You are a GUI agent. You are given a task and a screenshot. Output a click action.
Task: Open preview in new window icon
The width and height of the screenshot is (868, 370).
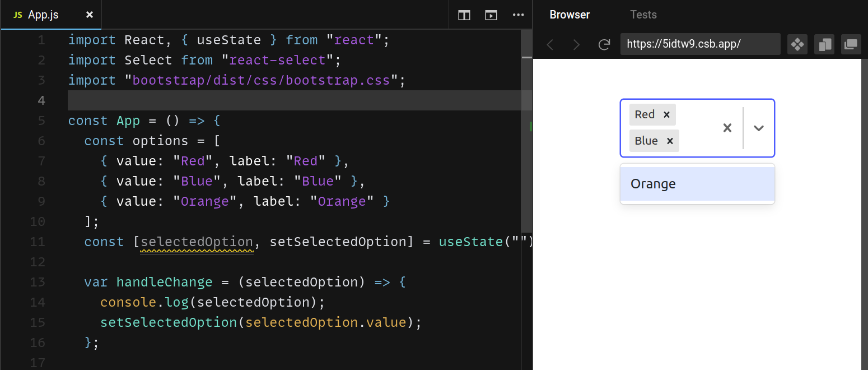pos(851,44)
